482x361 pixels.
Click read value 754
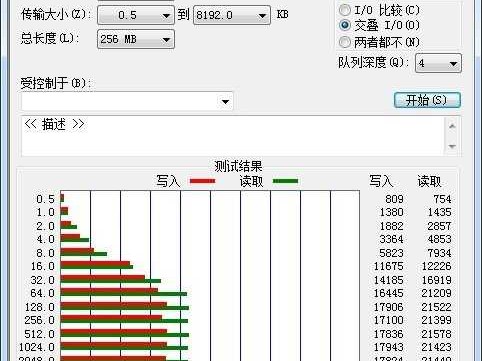(x=442, y=199)
